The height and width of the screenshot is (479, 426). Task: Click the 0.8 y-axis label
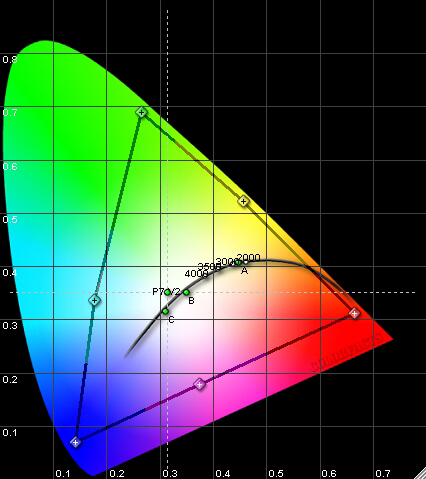pos(10,60)
